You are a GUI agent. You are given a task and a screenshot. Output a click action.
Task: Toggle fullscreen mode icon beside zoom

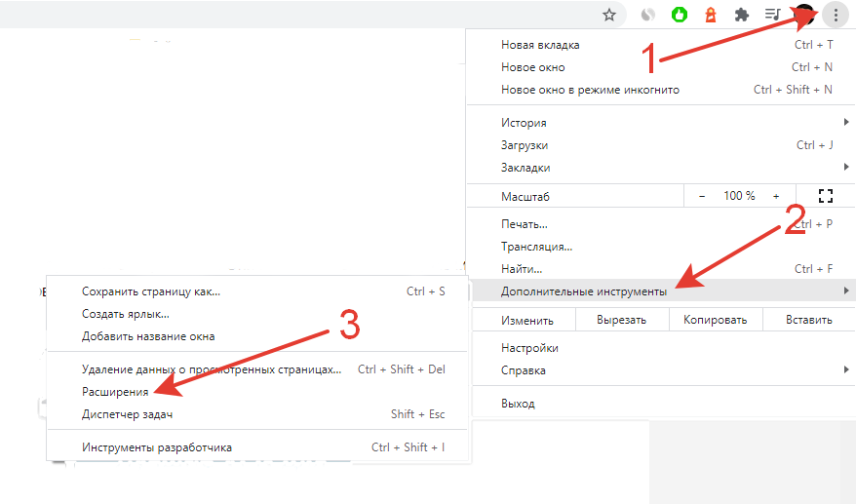coord(826,196)
